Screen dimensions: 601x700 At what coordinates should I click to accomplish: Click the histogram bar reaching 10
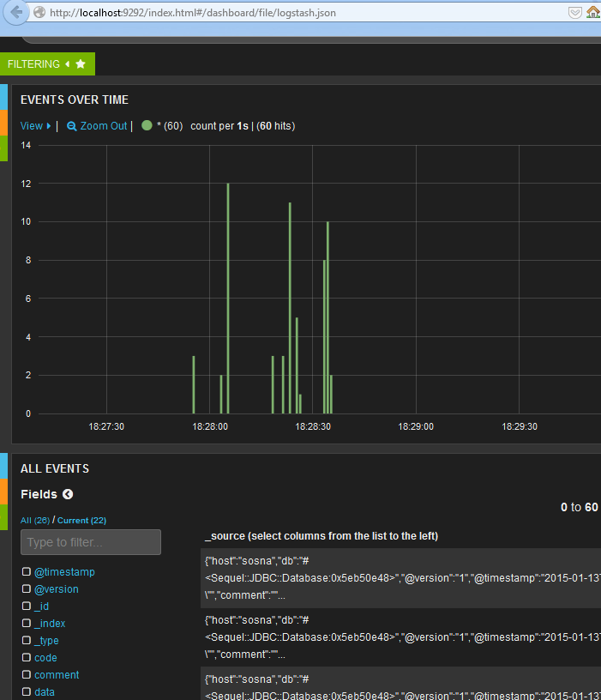coord(328,317)
